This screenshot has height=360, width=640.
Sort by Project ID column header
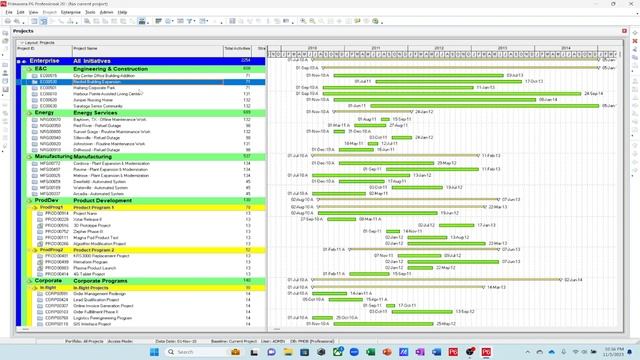tap(44, 51)
